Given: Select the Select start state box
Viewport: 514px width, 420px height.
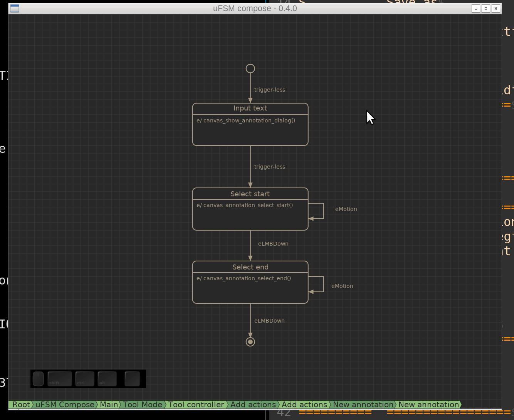Looking at the screenshot, I should click(250, 209).
